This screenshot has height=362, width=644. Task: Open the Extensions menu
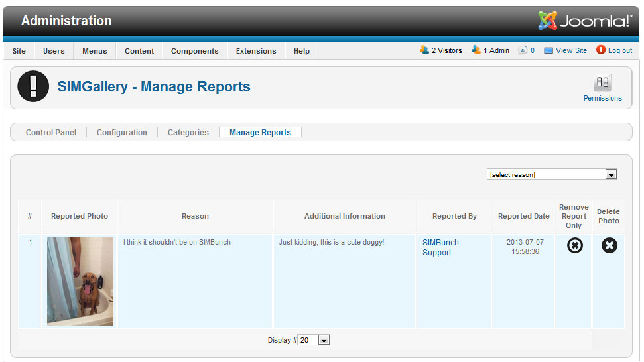click(256, 51)
